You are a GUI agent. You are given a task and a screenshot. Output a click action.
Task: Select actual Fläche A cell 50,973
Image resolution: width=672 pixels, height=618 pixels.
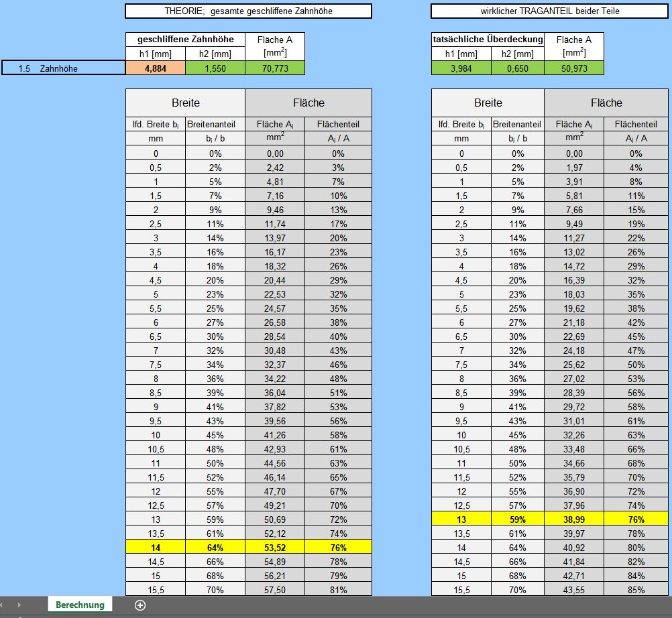coord(574,68)
